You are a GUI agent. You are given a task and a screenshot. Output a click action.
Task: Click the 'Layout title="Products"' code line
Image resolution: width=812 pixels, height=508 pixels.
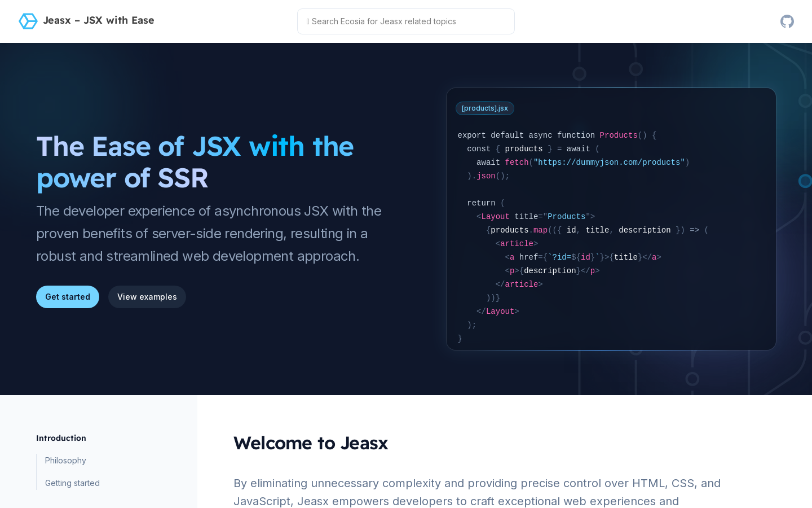[536, 217]
